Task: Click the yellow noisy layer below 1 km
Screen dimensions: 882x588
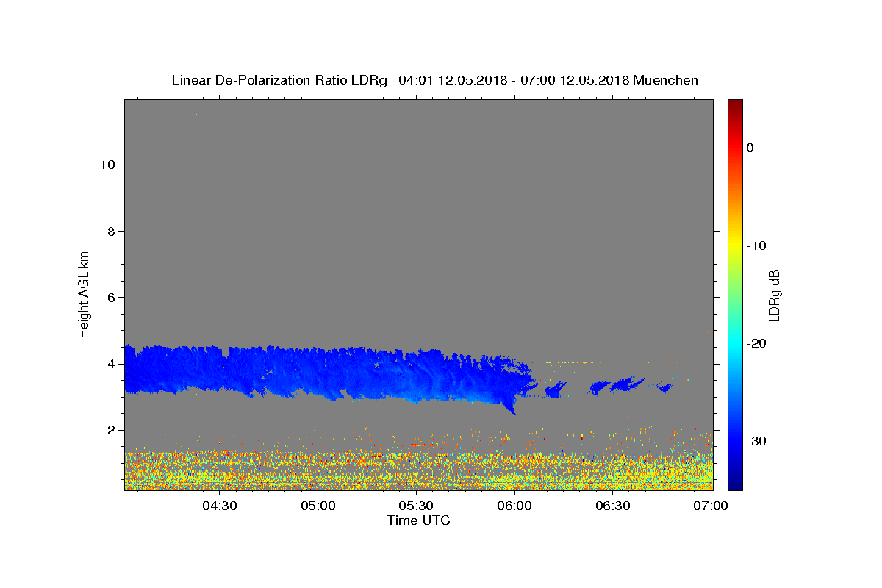Action: coord(418,470)
